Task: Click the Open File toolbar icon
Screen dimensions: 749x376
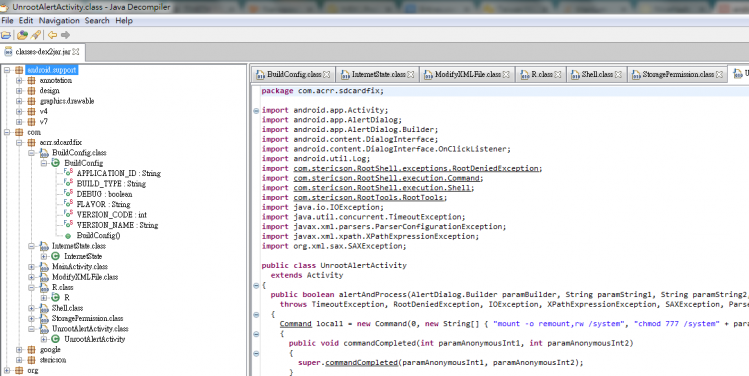Action: pyautogui.click(x=6, y=35)
